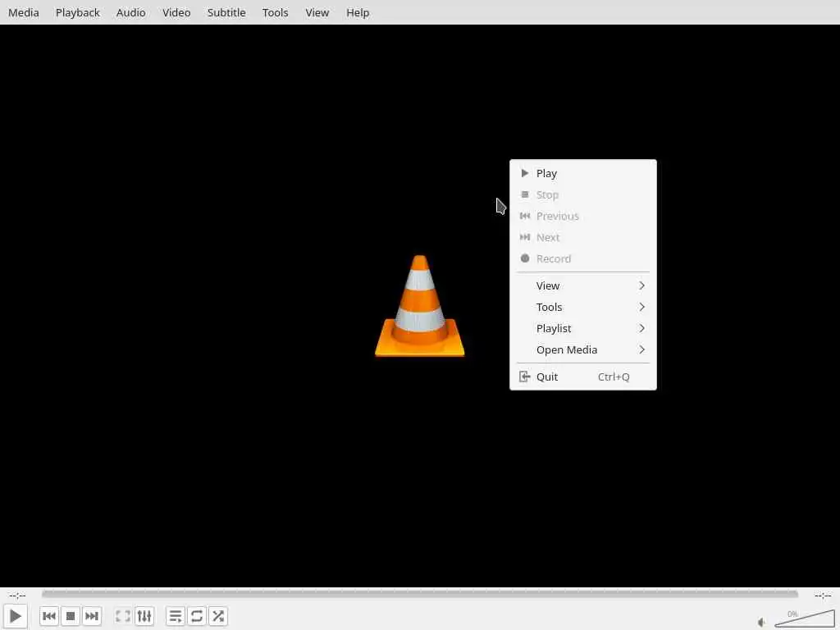840x630 pixels.
Task: Open the Playback menu
Action: pyautogui.click(x=78, y=12)
